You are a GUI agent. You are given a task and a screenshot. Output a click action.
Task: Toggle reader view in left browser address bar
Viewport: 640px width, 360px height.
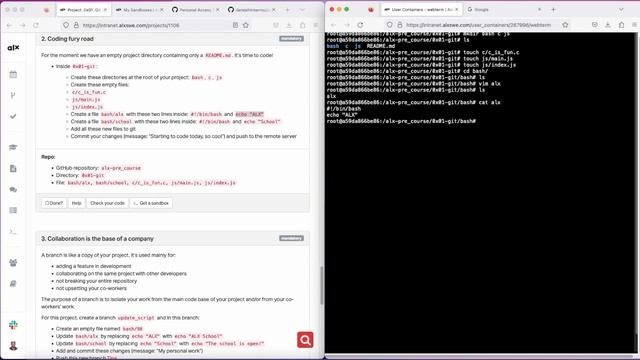pos(235,25)
